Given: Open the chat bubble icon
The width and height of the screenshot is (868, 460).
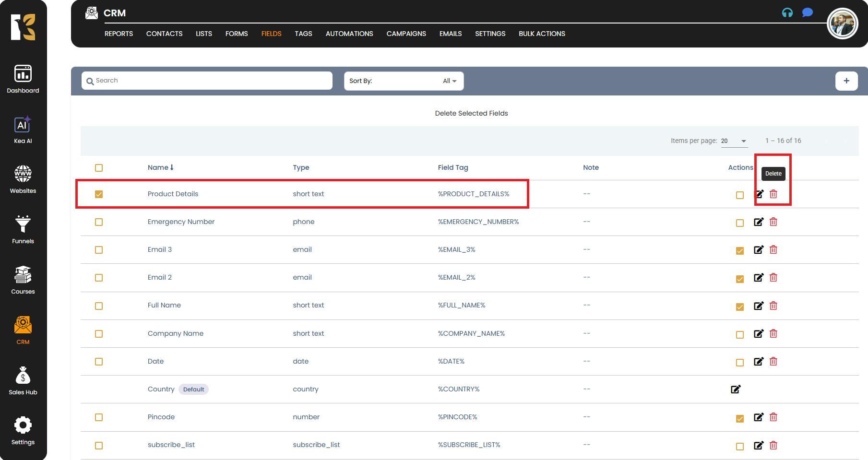Looking at the screenshot, I should [x=807, y=12].
